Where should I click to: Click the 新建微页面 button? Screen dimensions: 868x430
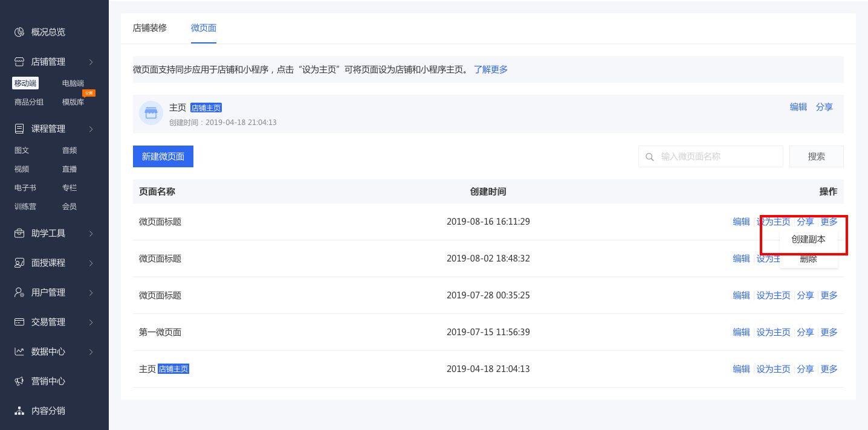point(163,156)
